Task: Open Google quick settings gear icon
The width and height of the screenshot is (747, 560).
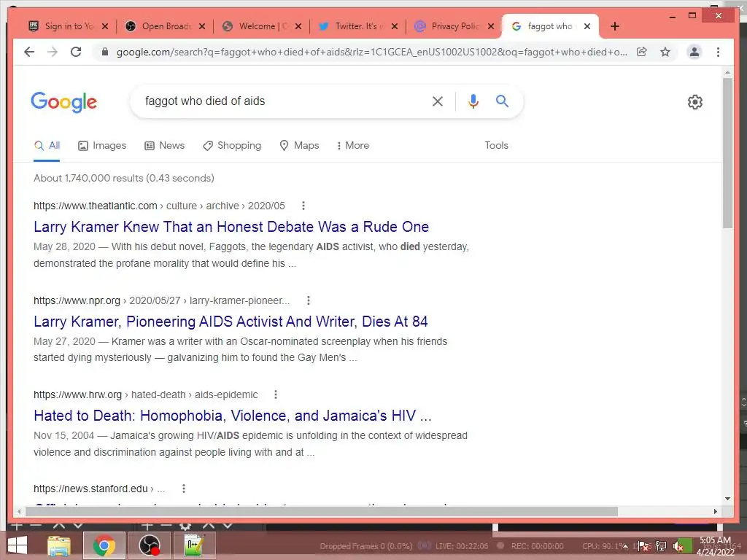Action: [695, 102]
